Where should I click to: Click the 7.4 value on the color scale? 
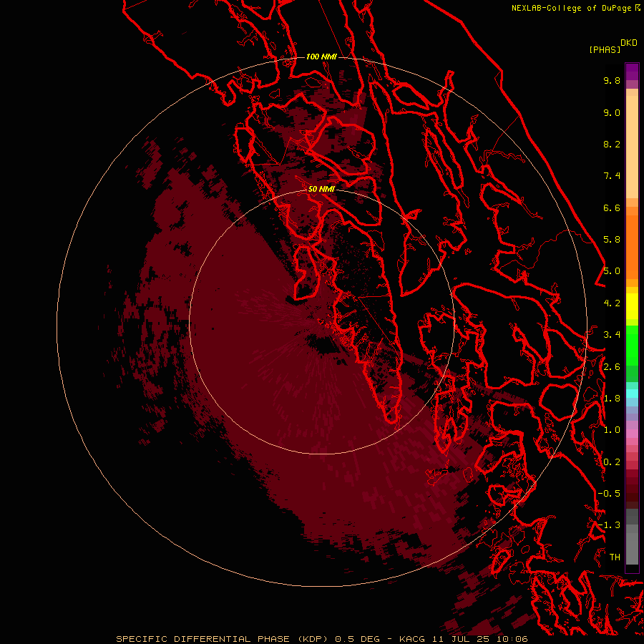click(x=612, y=176)
